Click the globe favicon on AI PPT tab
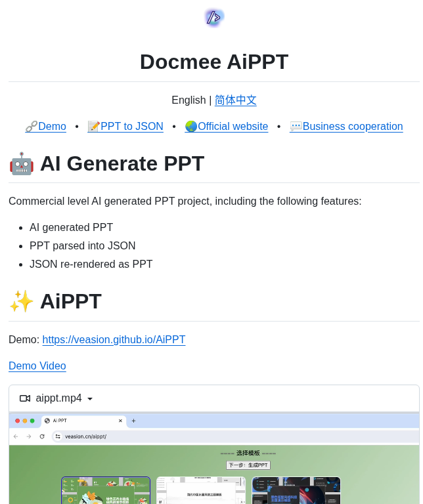The height and width of the screenshot is (504, 423). point(47,421)
